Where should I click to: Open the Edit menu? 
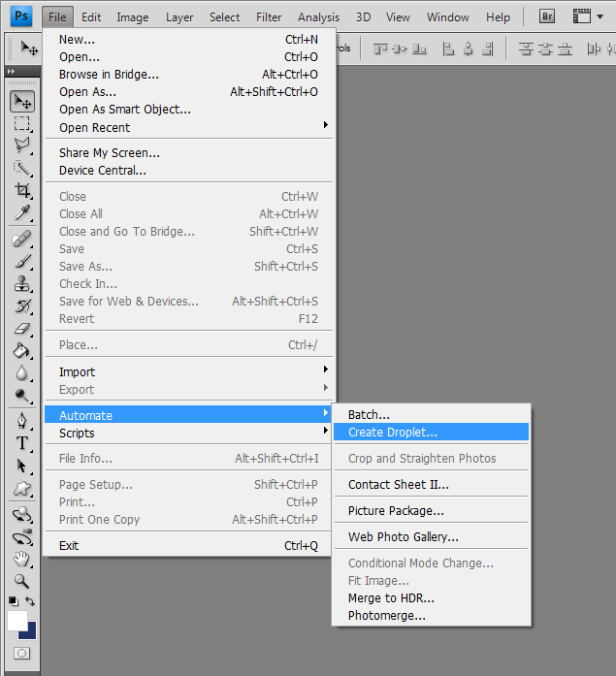[91, 17]
